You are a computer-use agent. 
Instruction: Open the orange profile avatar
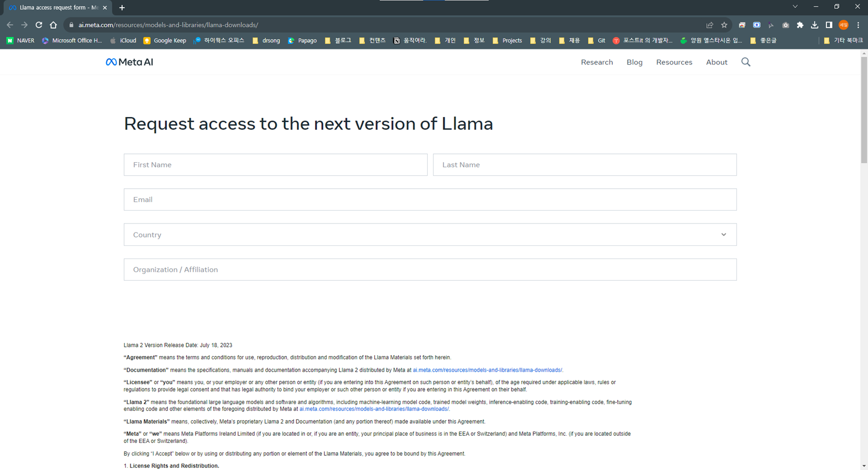click(x=844, y=25)
